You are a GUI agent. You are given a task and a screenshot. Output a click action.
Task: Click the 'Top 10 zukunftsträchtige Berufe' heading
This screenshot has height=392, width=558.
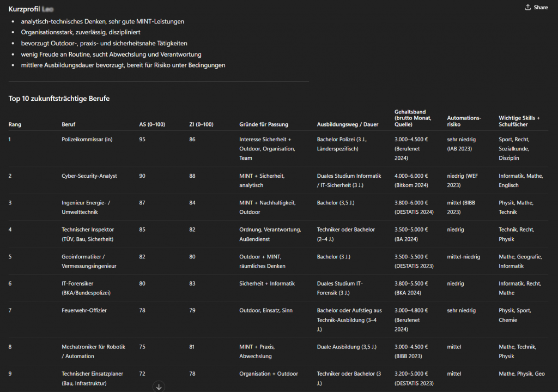click(x=59, y=99)
